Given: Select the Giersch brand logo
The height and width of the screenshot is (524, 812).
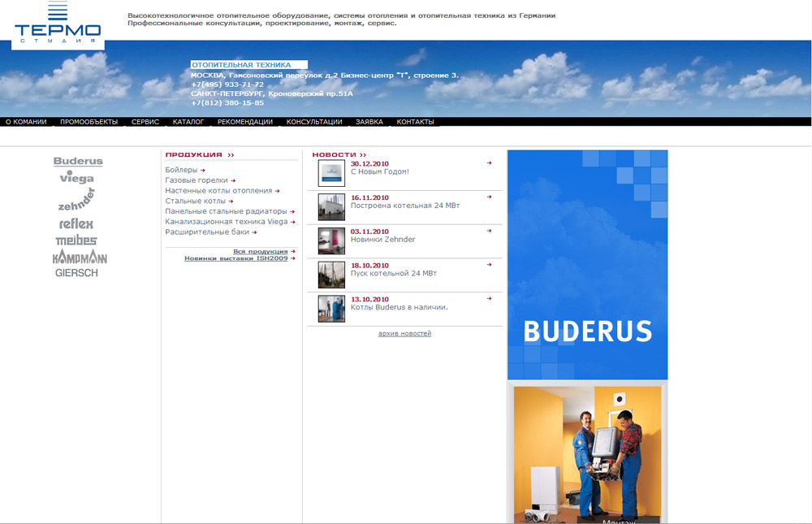Looking at the screenshot, I should point(76,273).
